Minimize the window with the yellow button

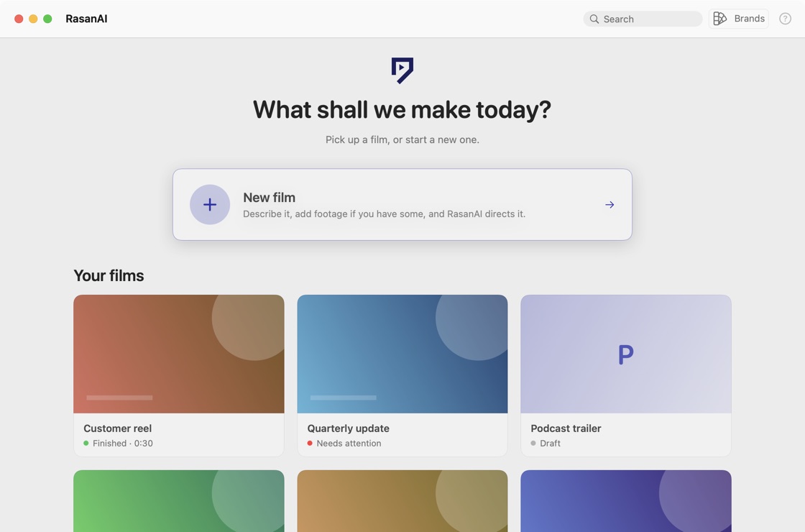pos(33,19)
